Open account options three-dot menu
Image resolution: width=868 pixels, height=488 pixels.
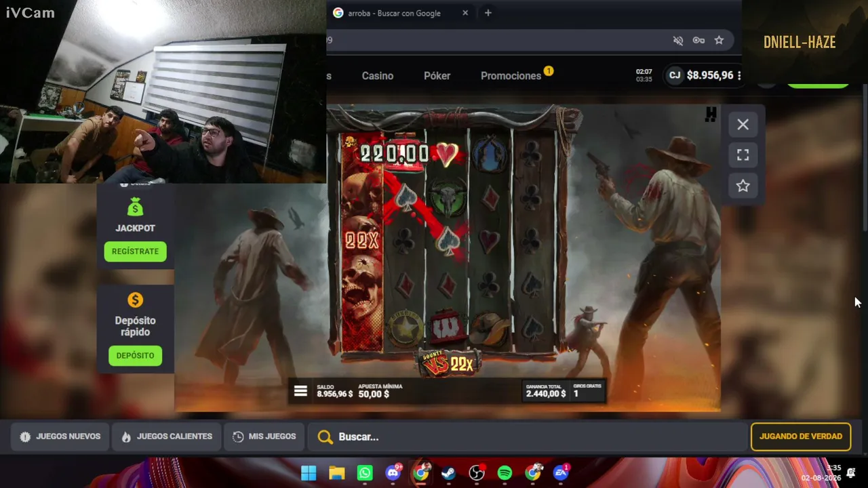[x=739, y=75]
